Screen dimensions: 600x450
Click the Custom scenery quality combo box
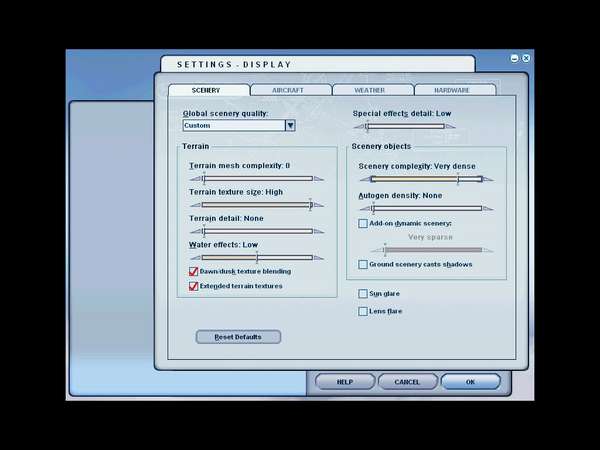(239, 125)
